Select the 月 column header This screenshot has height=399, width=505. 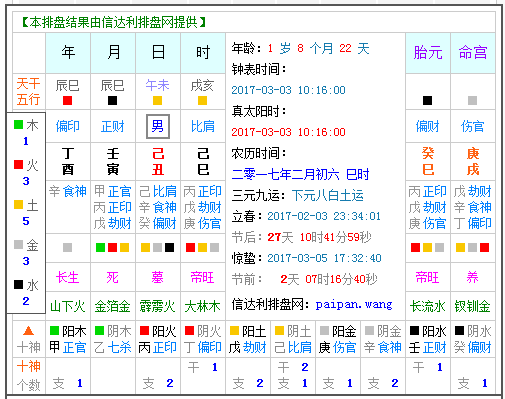(x=113, y=53)
